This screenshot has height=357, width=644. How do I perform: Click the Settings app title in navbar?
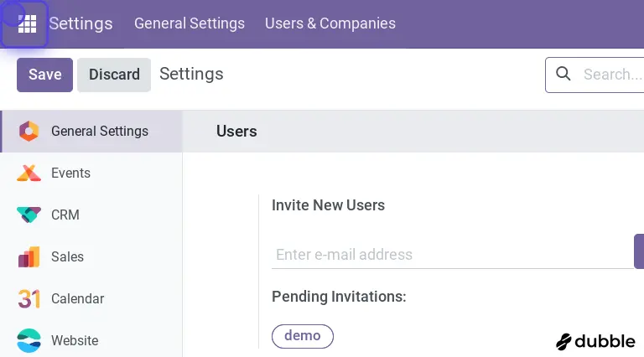(x=80, y=23)
